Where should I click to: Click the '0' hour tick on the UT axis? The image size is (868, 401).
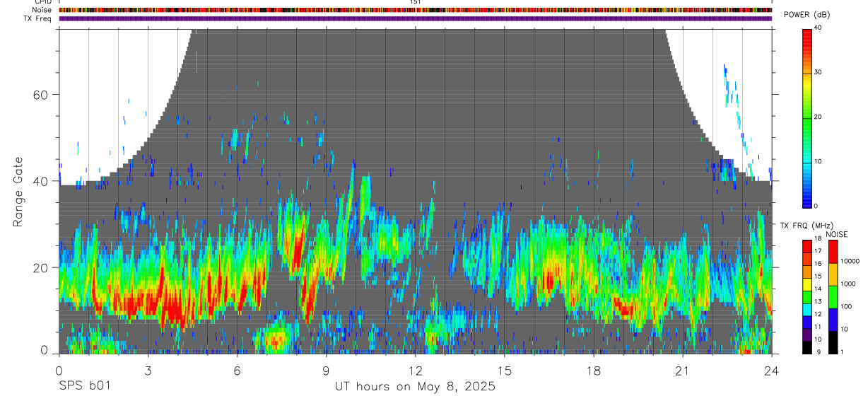pos(59,370)
